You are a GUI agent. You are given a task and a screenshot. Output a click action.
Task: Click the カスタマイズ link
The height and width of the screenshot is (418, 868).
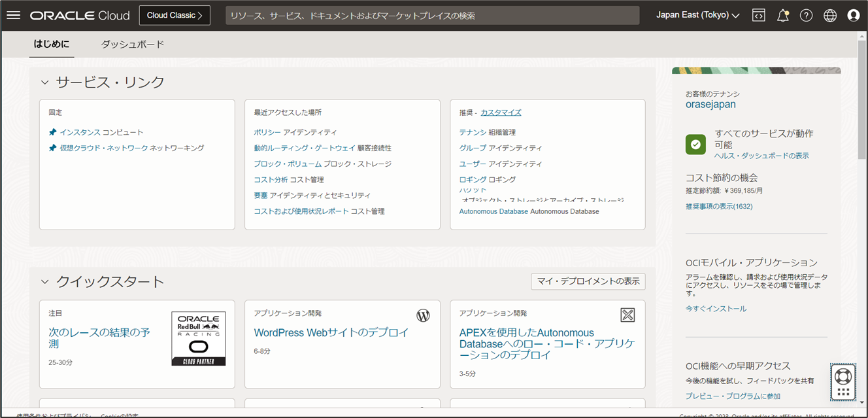click(x=501, y=113)
